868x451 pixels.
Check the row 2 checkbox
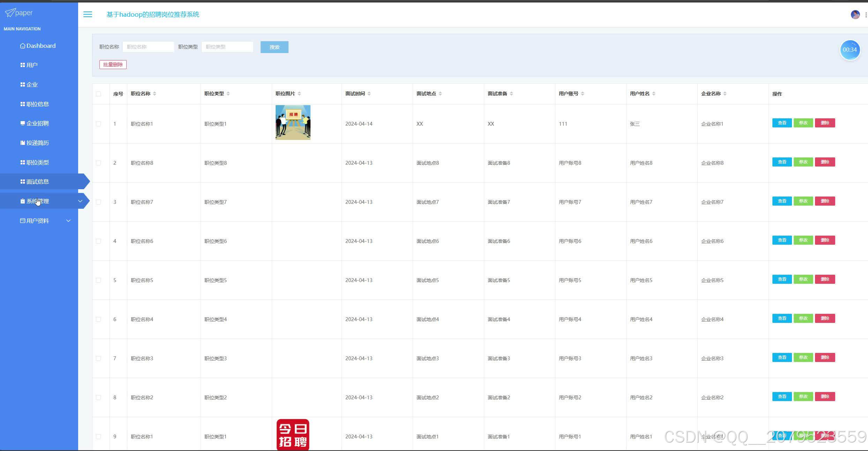(x=98, y=163)
